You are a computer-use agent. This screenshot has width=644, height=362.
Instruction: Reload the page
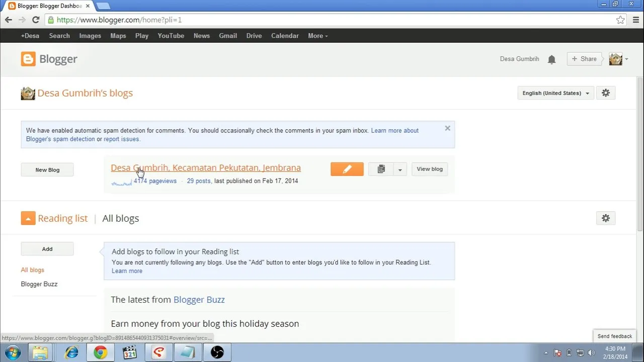36,20
